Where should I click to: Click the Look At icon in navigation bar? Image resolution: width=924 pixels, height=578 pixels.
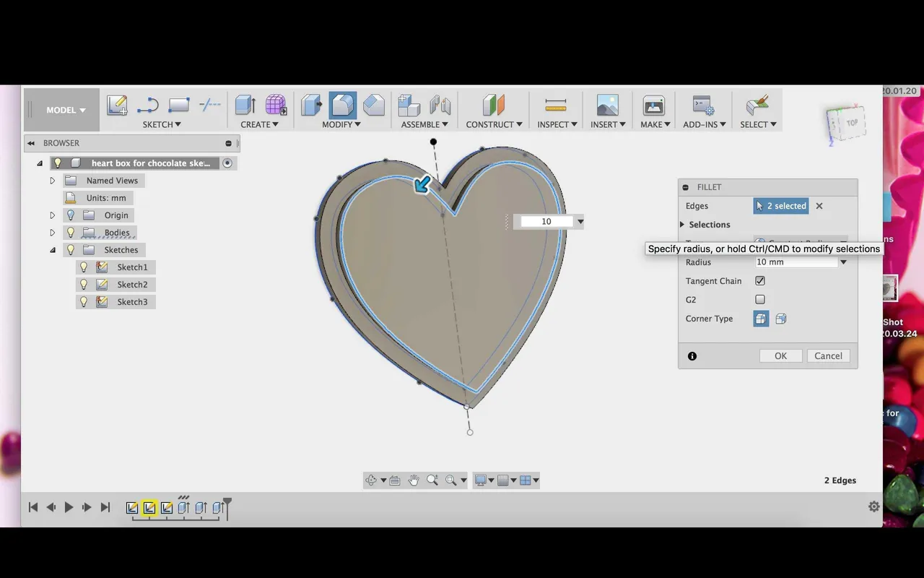coord(395,480)
